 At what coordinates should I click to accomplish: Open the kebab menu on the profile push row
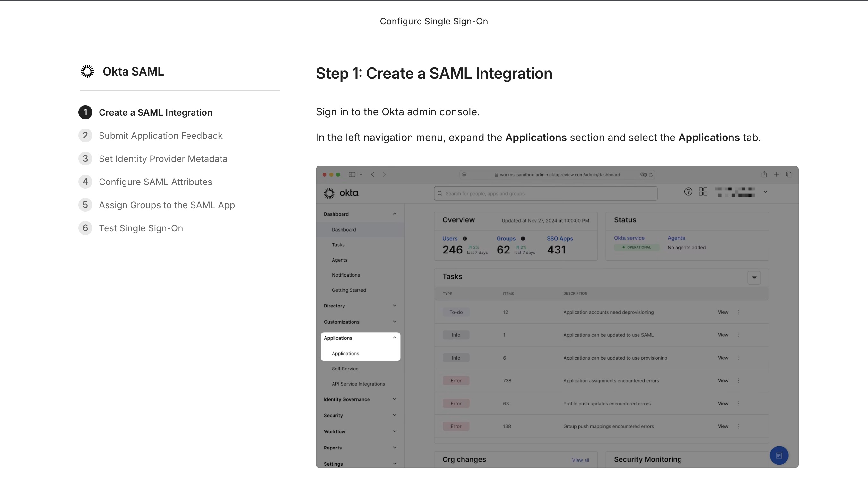tap(739, 404)
